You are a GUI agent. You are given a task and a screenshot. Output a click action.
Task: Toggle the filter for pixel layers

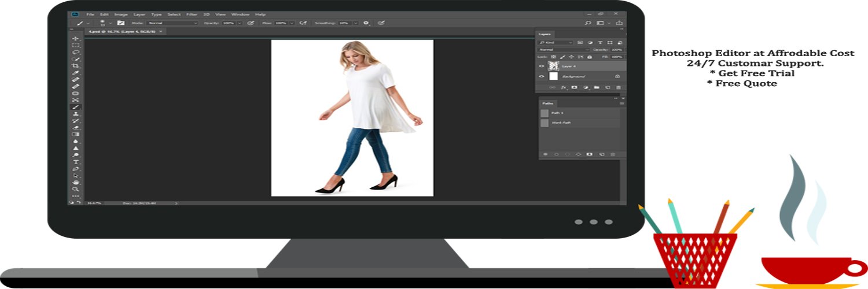click(x=580, y=43)
